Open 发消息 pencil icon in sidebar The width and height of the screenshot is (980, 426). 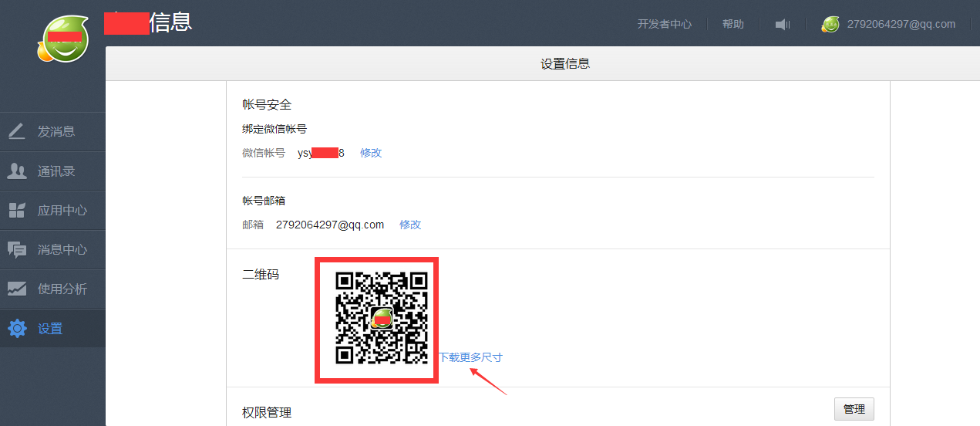17,131
